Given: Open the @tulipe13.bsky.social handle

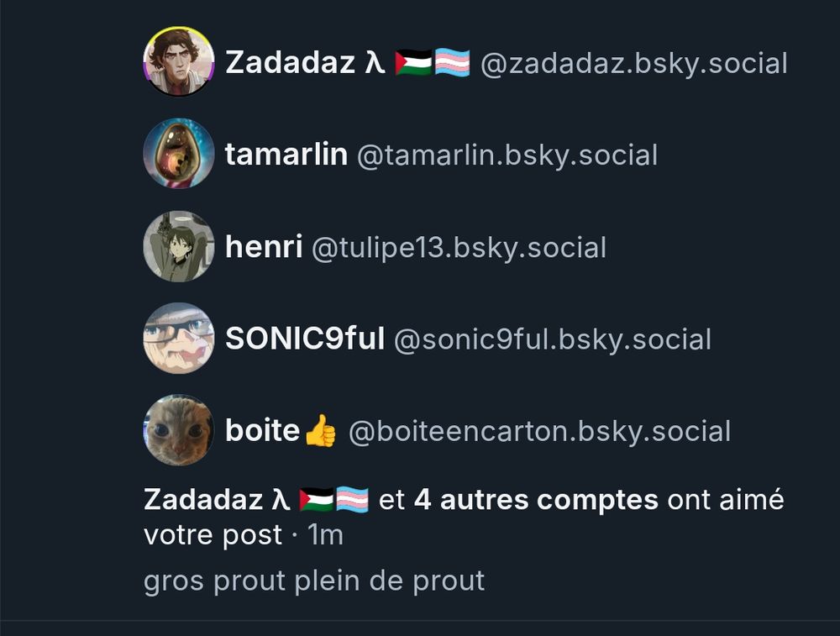Looking at the screenshot, I should [x=459, y=248].
